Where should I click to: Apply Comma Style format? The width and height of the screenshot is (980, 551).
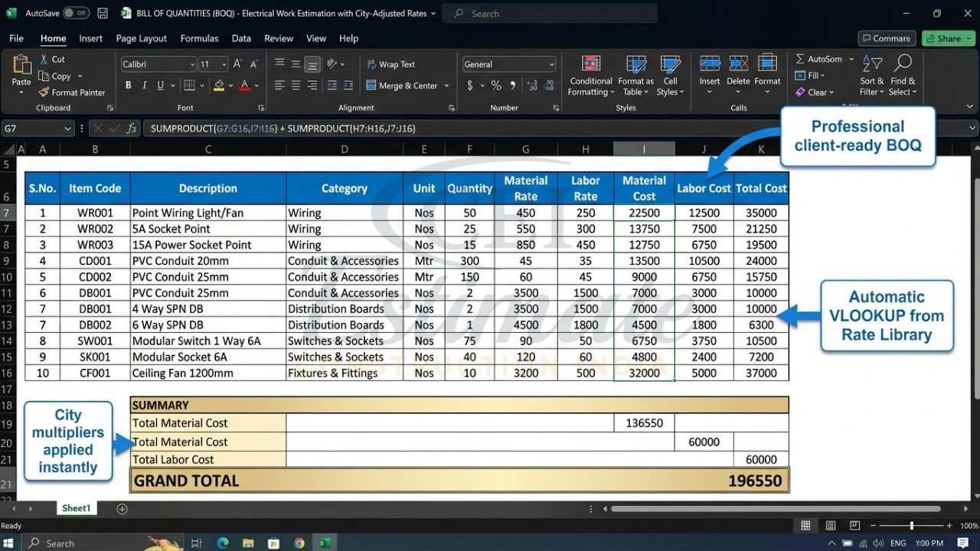pos(513,86)
